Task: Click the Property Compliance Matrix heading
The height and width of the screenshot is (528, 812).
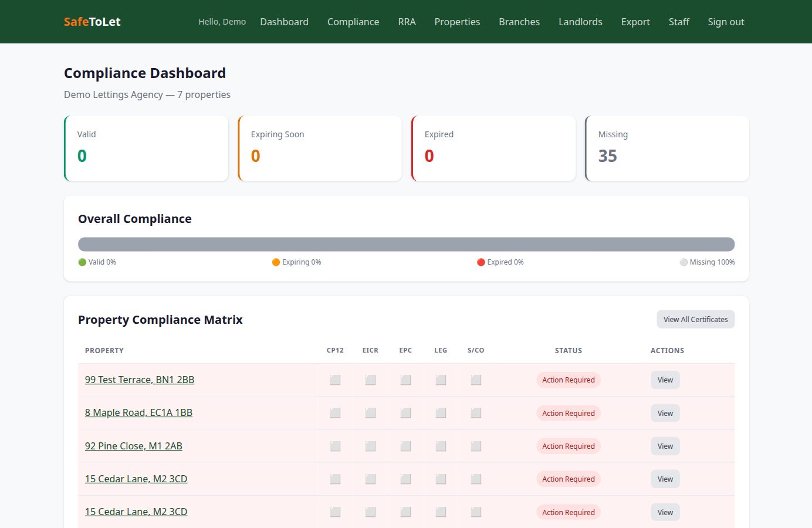Action: coord(160,320)
